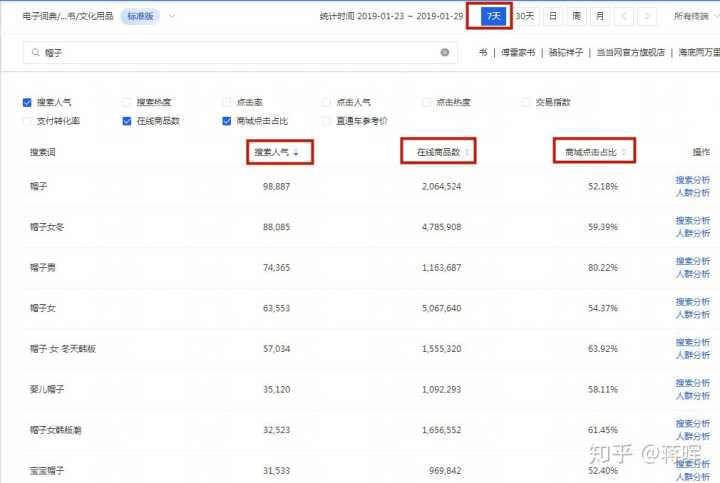Toggle the 在线商品数 checkbox

pyautogui.click(x=127, y=121)
